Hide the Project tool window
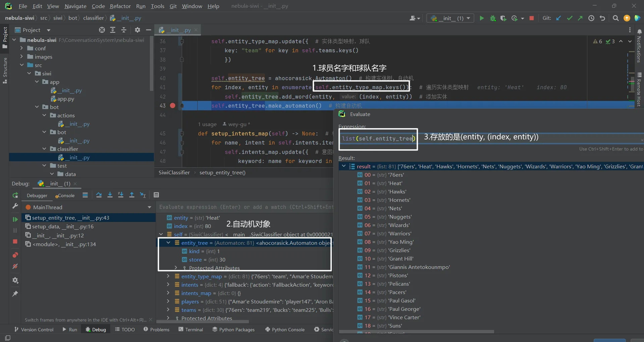The image size is (644, 342). click(x=149, y=30)
